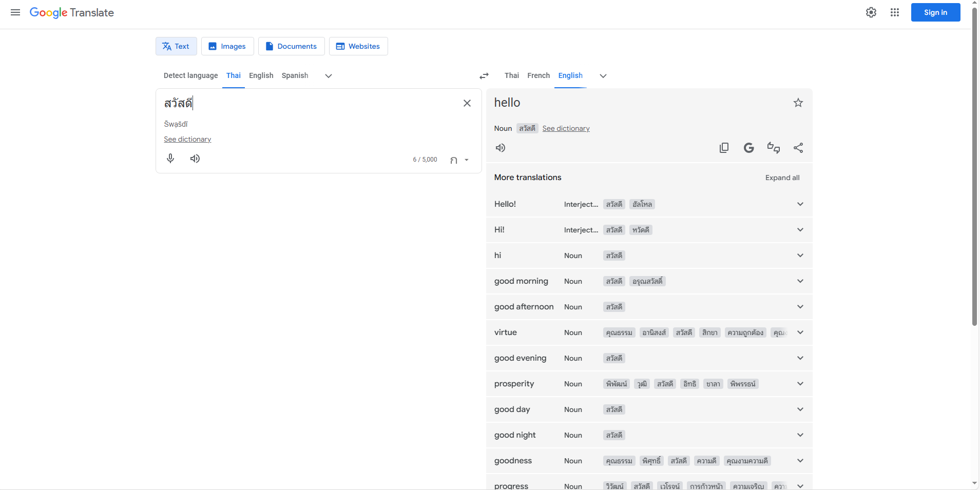The height and width of the screenshot is (490, 980).
Task: Open the handwriting input tool
Action: pos(454,160)
